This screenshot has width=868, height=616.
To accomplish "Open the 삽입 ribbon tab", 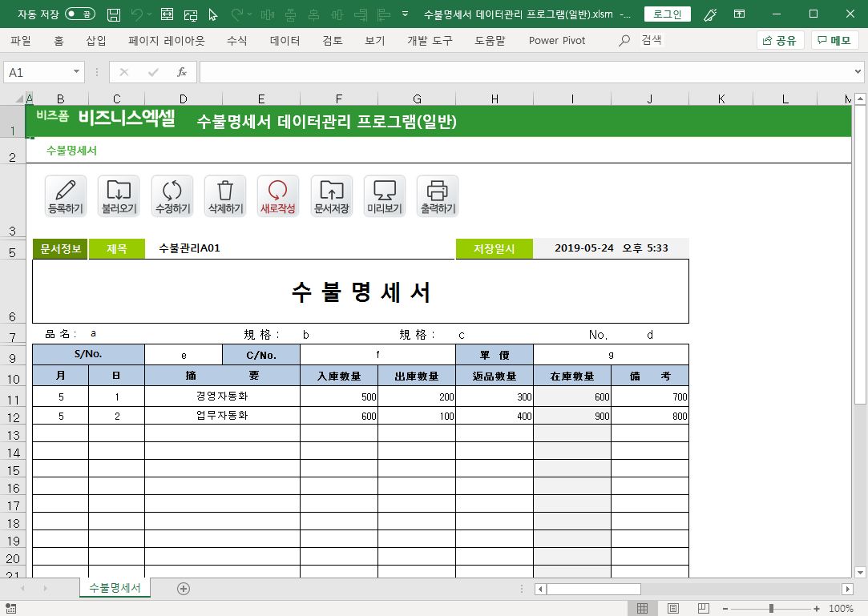I will [x=96, y=41].
